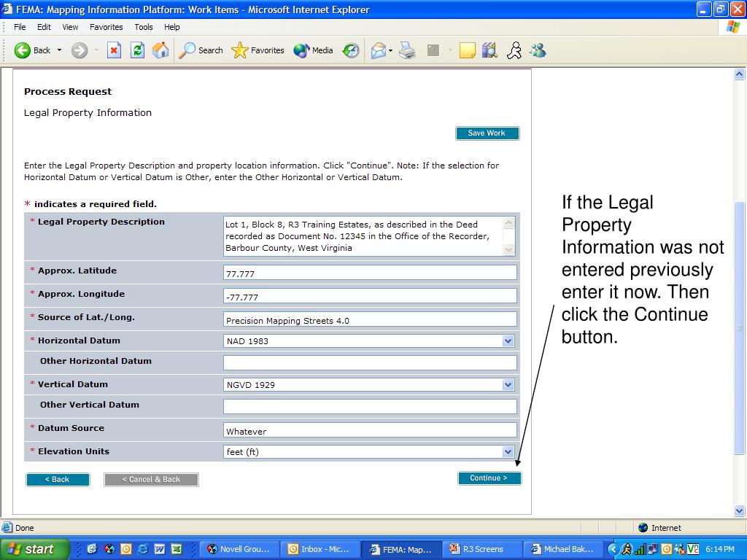The height and width of the screenshot is (560, 747).
Task: Click the AIM running man icon in system tray
Action: tap(627, 549)
